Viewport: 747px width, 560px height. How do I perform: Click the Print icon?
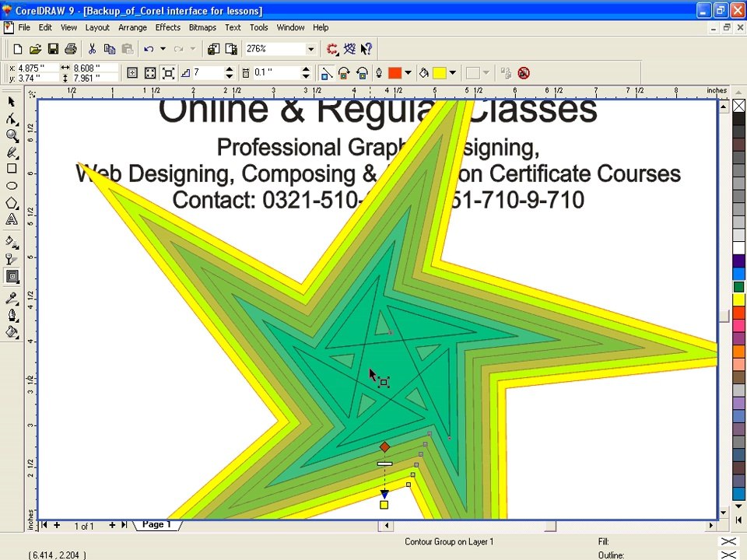coord(71,48)
